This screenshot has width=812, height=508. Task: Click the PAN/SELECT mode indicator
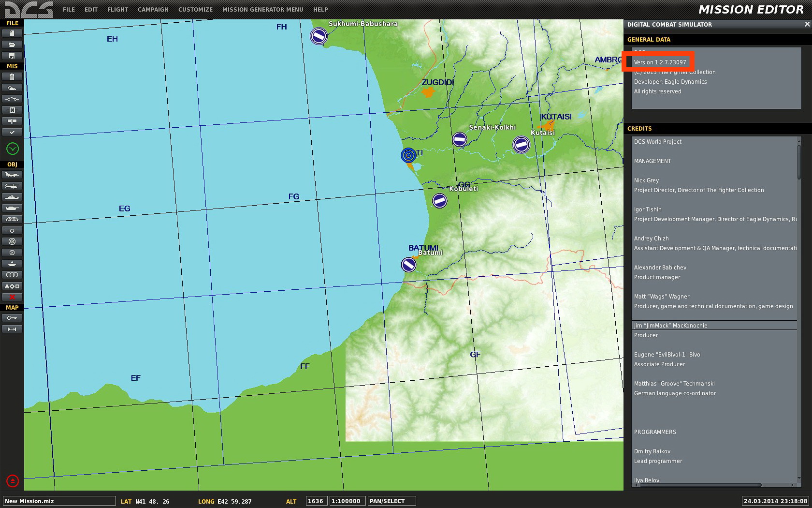tap(391, 501)
